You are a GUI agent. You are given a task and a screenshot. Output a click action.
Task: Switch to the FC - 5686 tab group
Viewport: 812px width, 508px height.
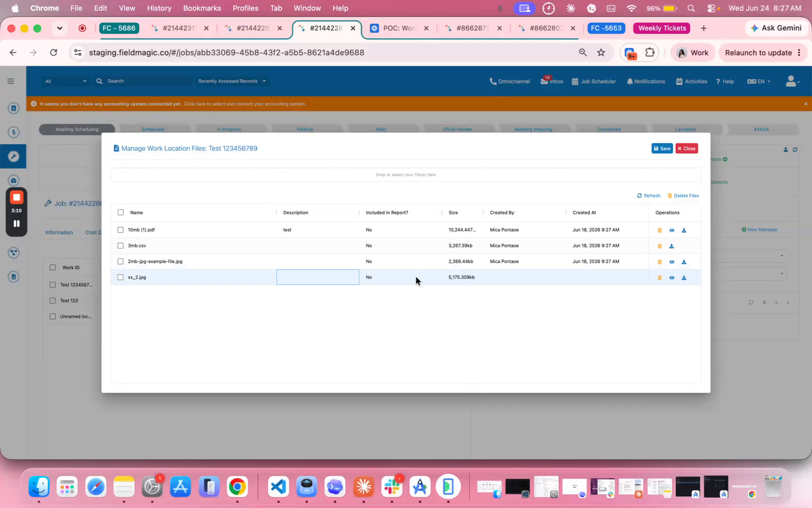(119, 28)
